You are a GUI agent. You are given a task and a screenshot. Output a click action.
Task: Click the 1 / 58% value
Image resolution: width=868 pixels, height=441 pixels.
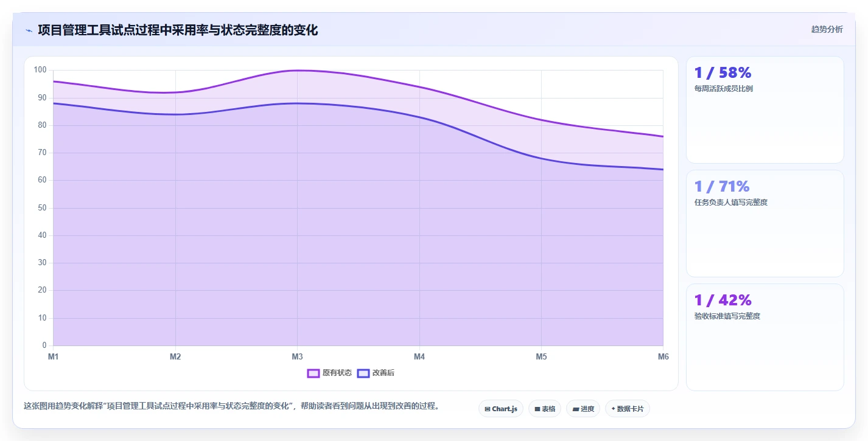tap(723, 73)
